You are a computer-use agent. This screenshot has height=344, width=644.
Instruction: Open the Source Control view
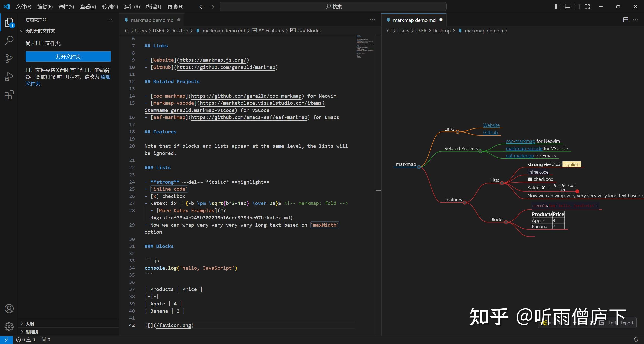pos(9,58)
